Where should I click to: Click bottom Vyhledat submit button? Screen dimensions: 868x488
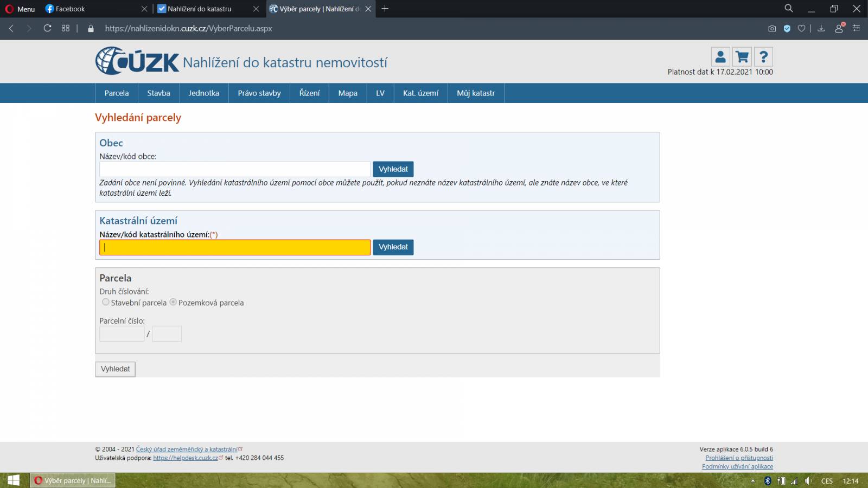pyautogui.click(x=115, y=369)
